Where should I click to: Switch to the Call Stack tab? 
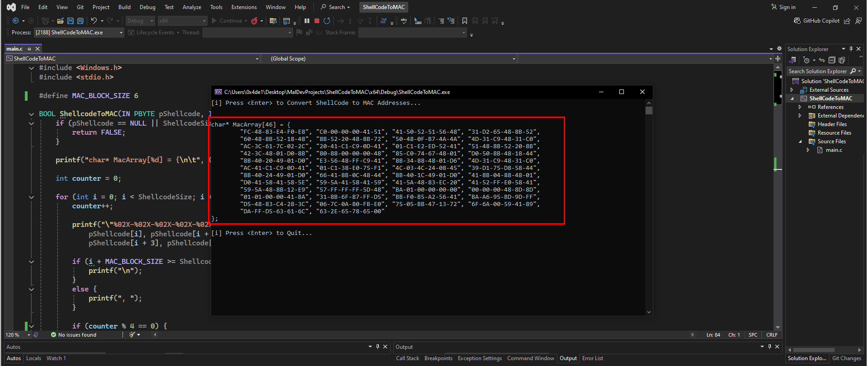[407, 358]
